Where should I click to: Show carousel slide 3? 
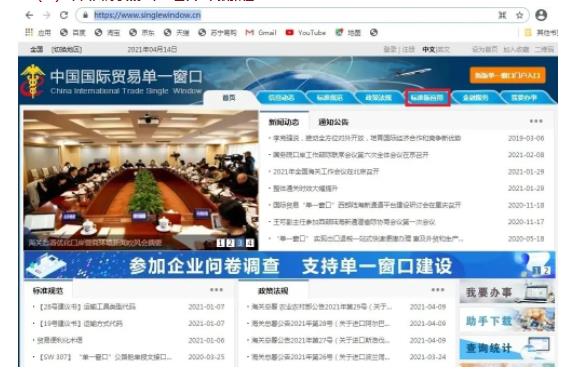pyautogui.click(x=240, y=243)
